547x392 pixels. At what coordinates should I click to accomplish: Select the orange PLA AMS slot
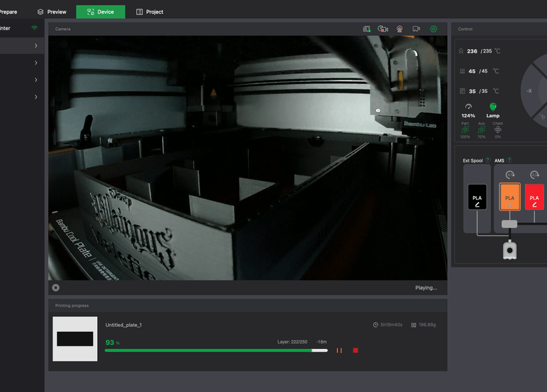[x=510, y=197]
